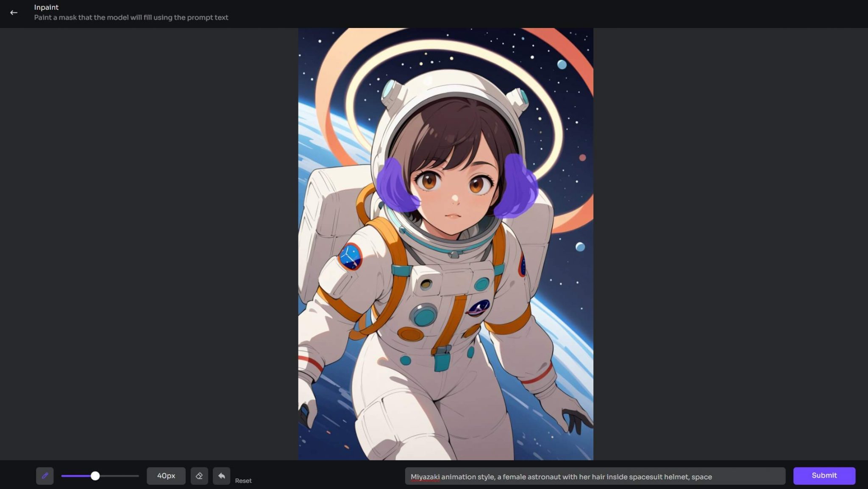Submit the inpaint prompt
Viewport: 868px width, 489px height.
824,476
